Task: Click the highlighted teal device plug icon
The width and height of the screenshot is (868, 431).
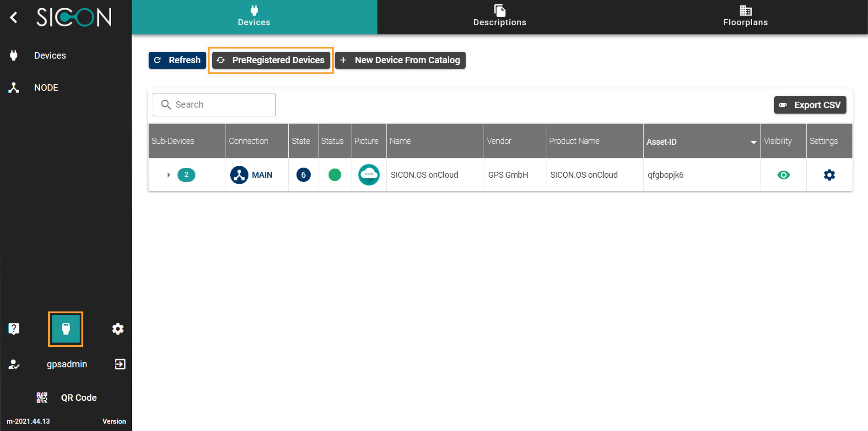Action: (x=66, y=329)
